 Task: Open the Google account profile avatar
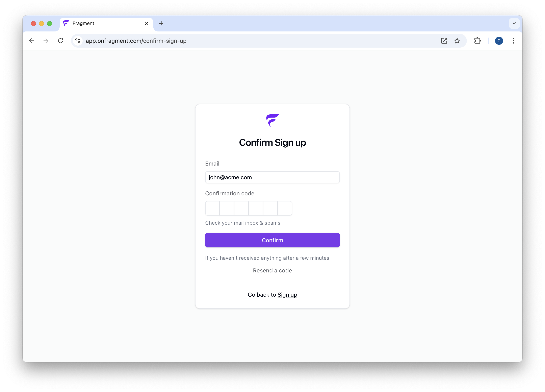coord(499,41)
